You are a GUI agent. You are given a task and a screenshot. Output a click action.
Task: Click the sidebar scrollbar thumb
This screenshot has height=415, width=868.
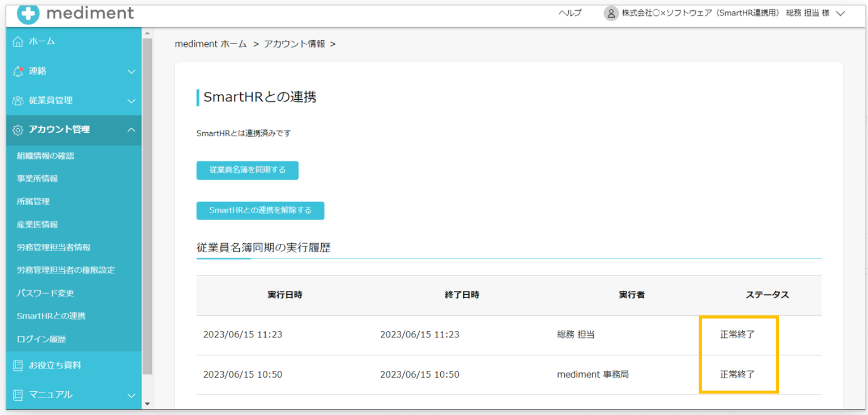click(147, 206)
